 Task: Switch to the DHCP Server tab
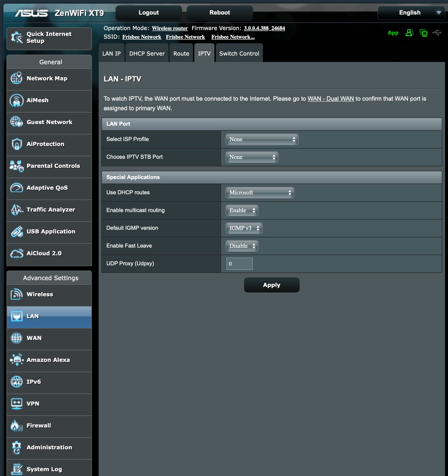[x=147, y=53]
